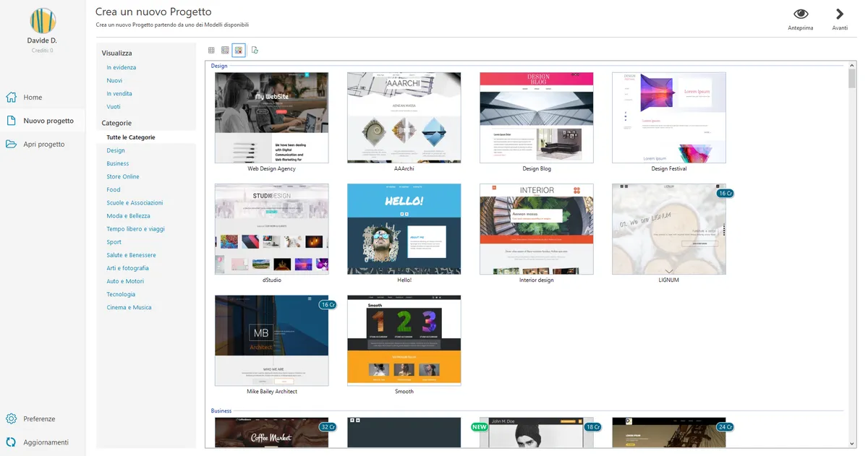The image size is (868, 456).
Task: Select Salute e Benessere category
Action: coord(132,254)
